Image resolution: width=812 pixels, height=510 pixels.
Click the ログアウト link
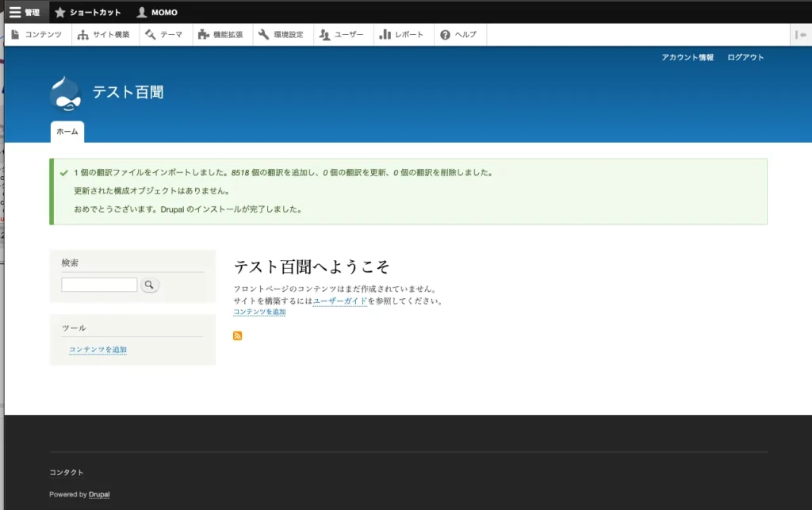(x=745, y=57)
